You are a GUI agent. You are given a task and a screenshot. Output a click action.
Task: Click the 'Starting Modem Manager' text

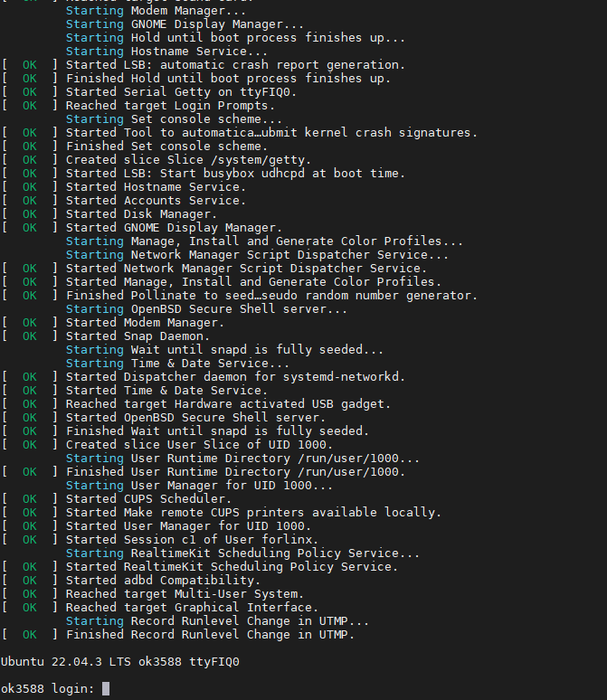tap(156, 11)
